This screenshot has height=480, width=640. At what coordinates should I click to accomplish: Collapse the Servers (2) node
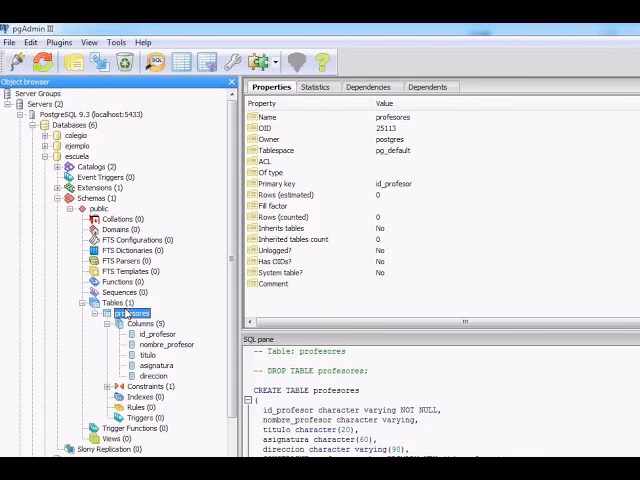click(8, 104)
